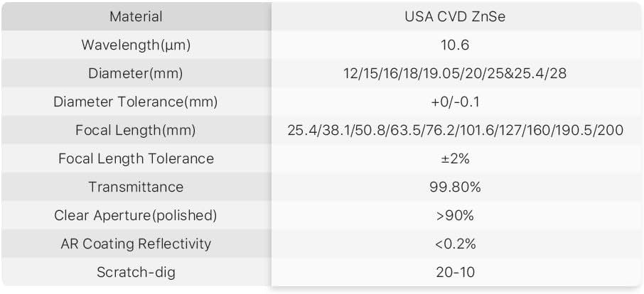644x294 pixels.
Task: Click the Diameter(mm) label cell
Action: click(x=136, y=73)
